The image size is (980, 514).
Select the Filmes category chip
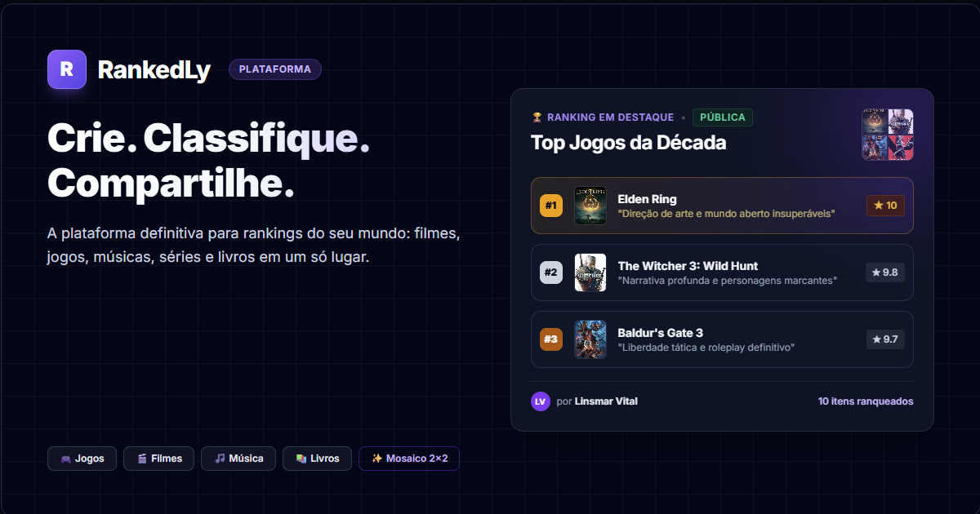[x=158, y=459]
